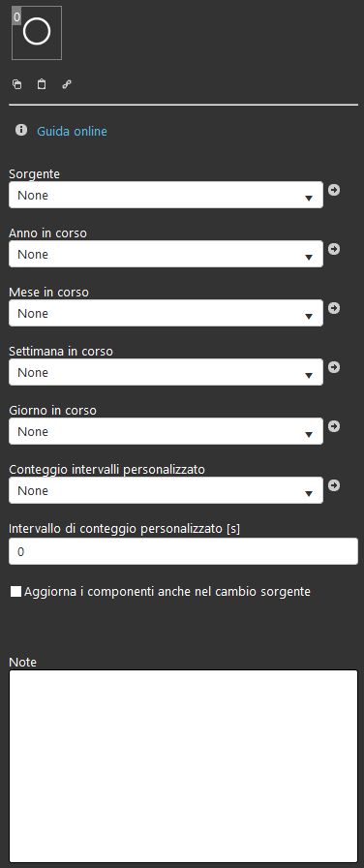Click the arrow icon next to Anno in corso
The width and height of the screenshot is (364, 868).
coord(334,249)
